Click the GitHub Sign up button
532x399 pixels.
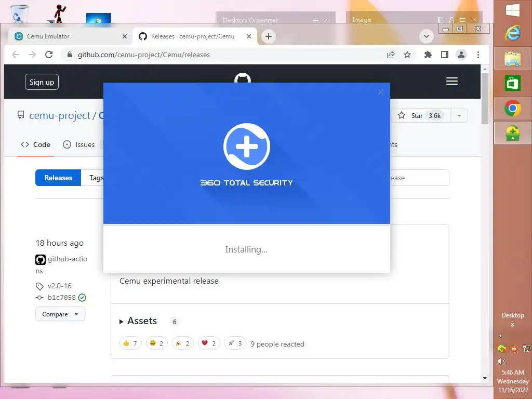pos(42,82)
